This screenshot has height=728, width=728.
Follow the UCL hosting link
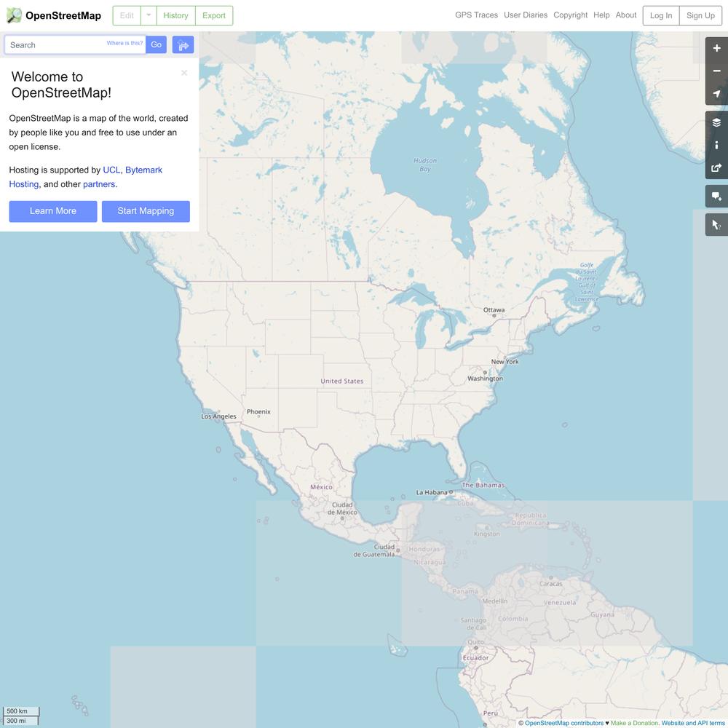point(111,170)
